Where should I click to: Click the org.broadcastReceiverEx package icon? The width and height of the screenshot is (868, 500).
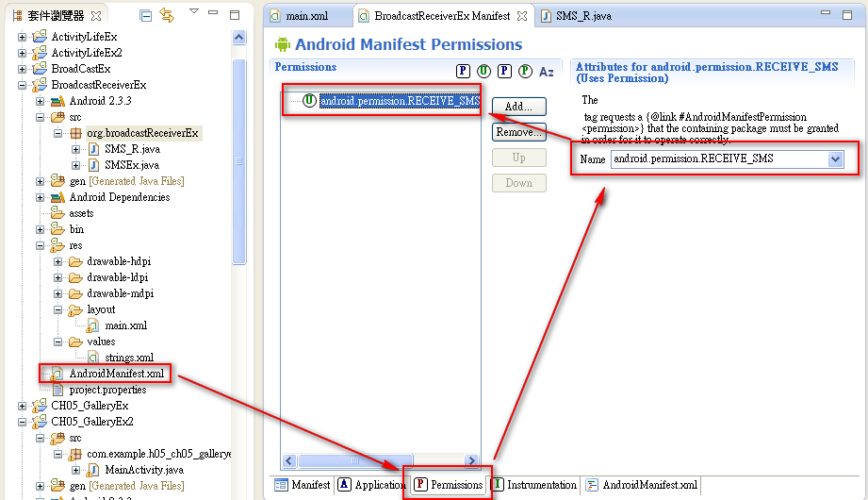point(75,134)
